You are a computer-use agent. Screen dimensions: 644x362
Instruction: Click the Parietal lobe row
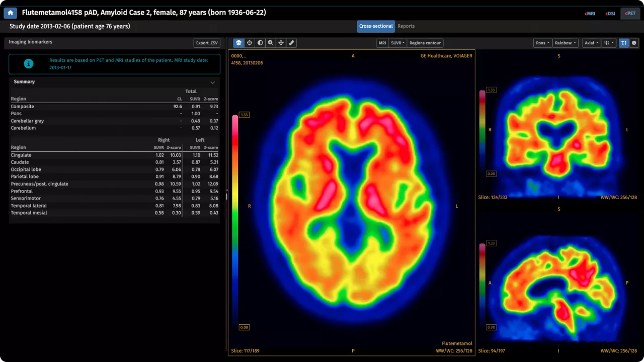pyautogui.click(x=114, y=177)
